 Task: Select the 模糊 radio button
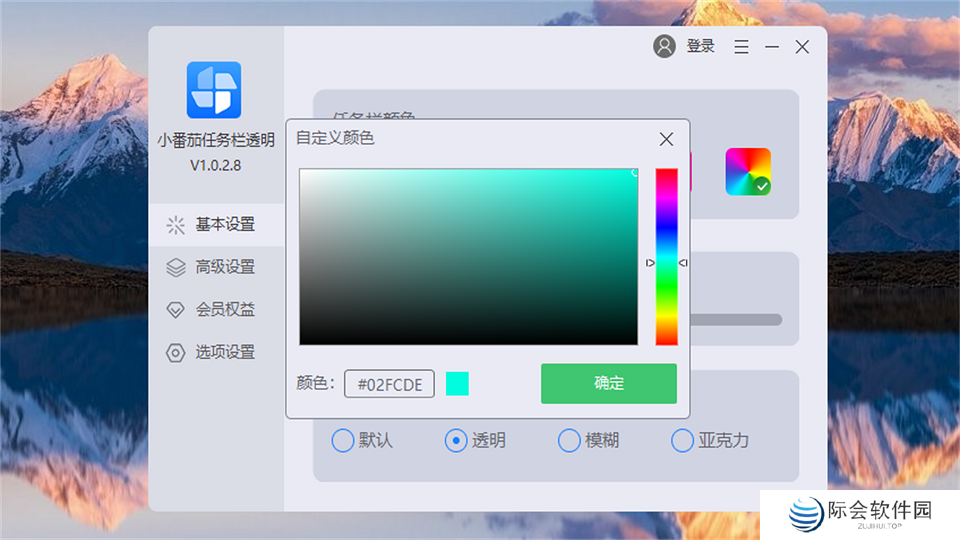pyautogui.click(x=569, y=440)
